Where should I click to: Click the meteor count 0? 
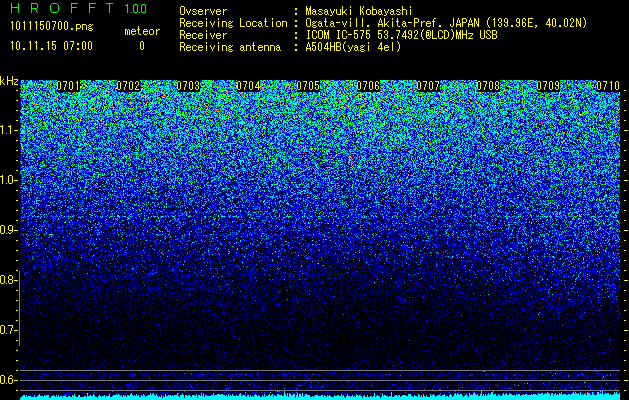(142, 46)
